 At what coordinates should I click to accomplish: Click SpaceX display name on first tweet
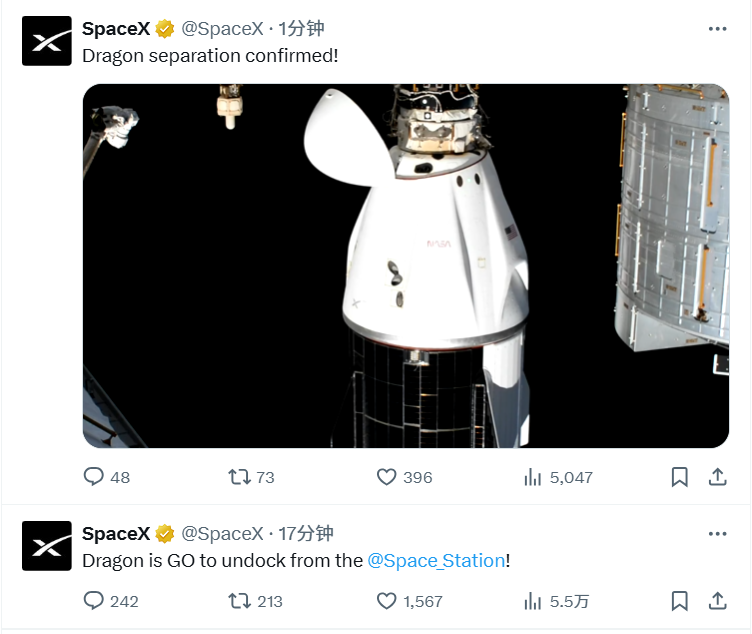[115, 29]
